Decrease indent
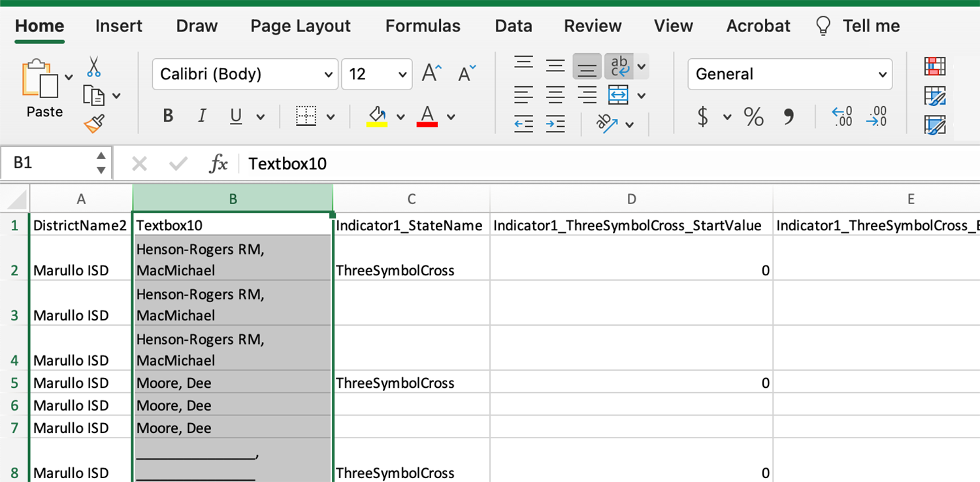 523,123
